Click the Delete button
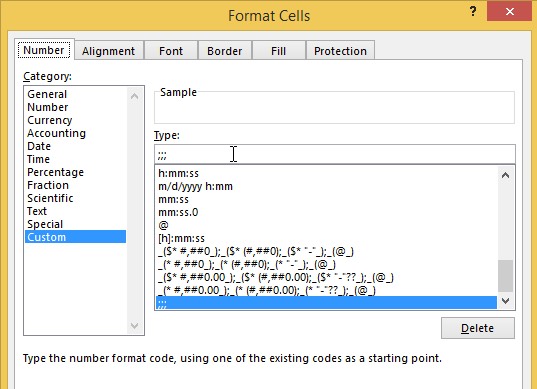This screenshot has height=389, width=537. [x=477, y=328]
